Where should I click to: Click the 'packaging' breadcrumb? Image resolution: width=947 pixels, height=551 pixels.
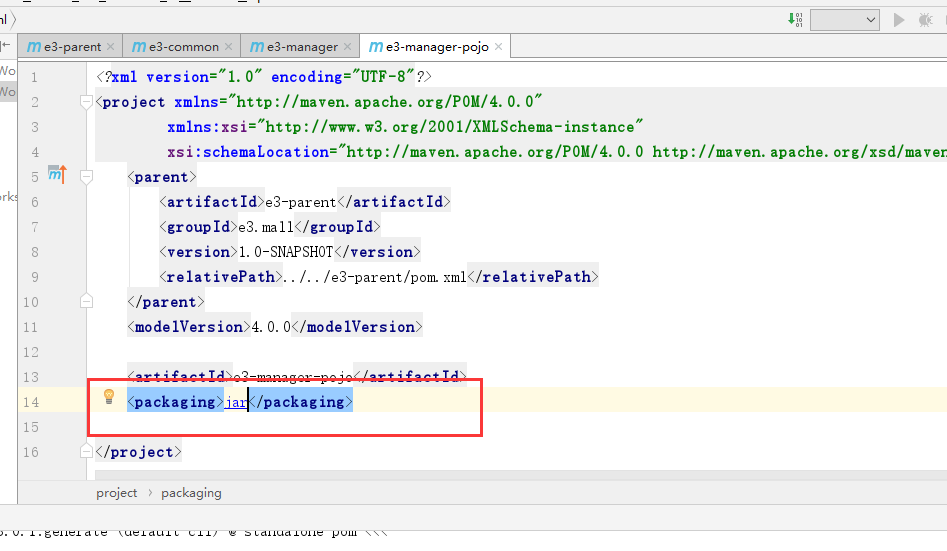191,493
